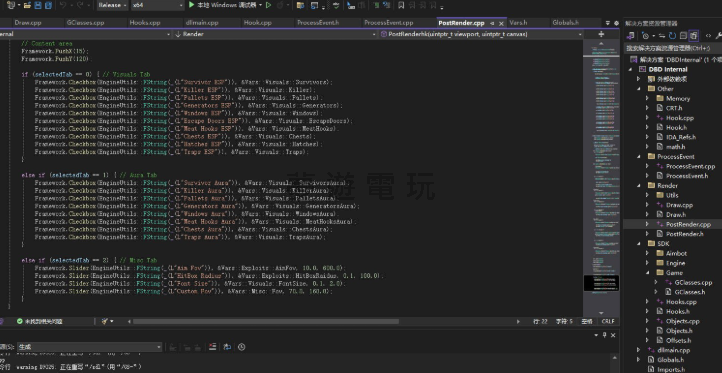Click the Save All icon in toolbar
The height and width of the screenshot is (373, 722).
tap(48, 5)
